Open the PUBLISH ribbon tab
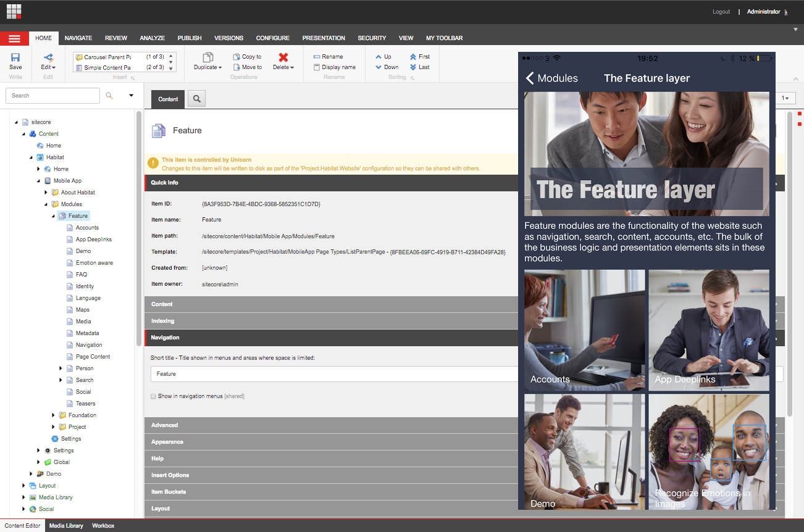The image size is (804, 532). 190,38
